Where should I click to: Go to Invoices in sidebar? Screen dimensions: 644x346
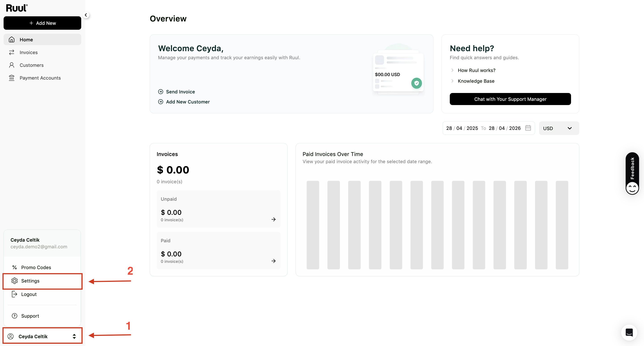click(42, 52)
